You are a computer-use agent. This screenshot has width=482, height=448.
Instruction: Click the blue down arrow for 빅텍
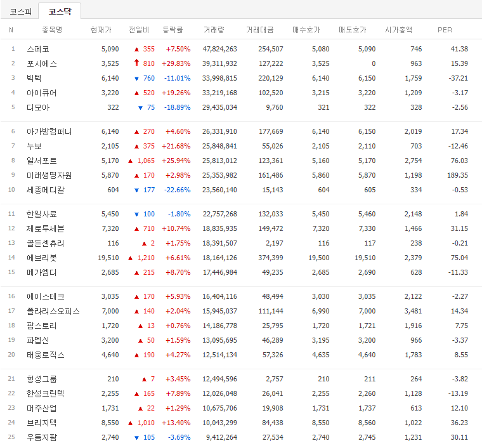tap(137, 79)
